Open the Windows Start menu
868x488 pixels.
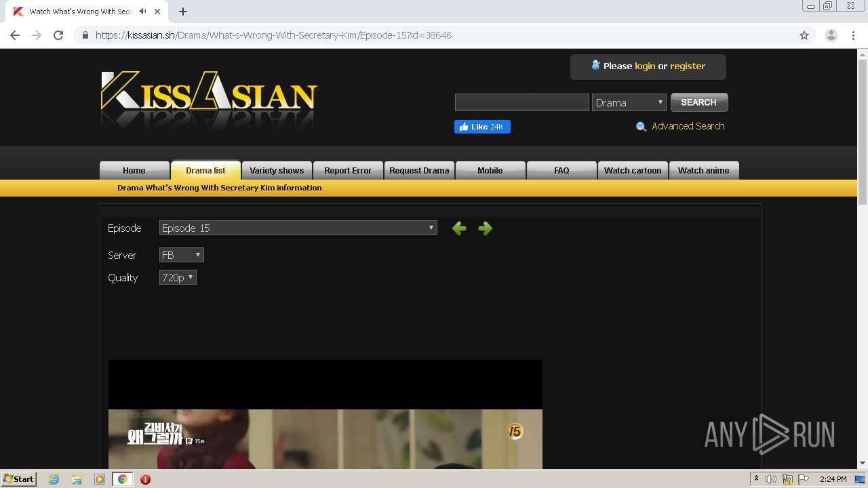coord(18,479)
